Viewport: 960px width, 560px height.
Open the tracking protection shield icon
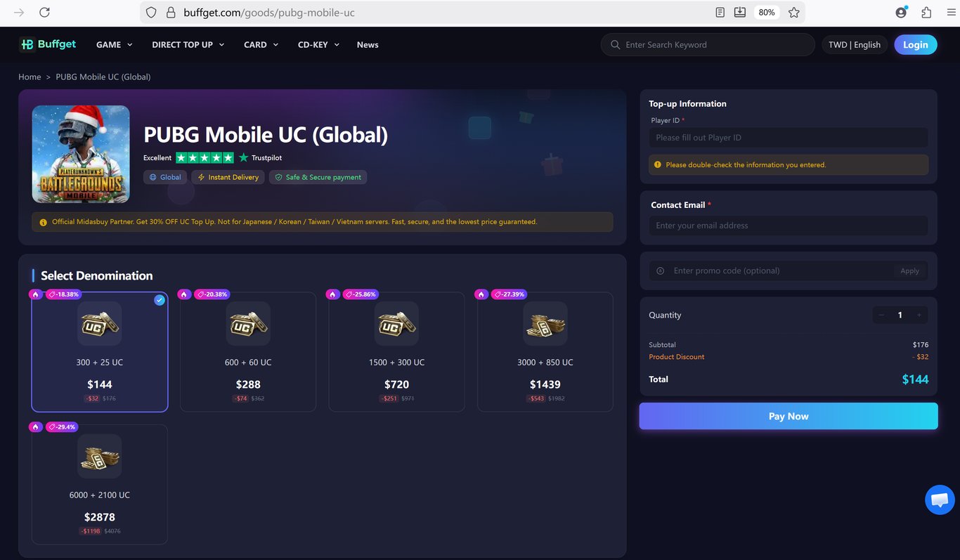tap(151, 13)
